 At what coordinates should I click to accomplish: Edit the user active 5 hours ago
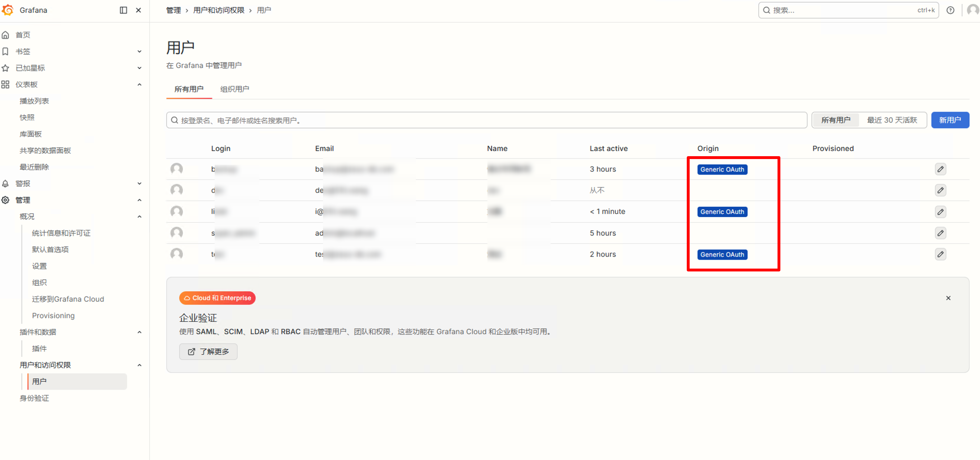[940, 233]
